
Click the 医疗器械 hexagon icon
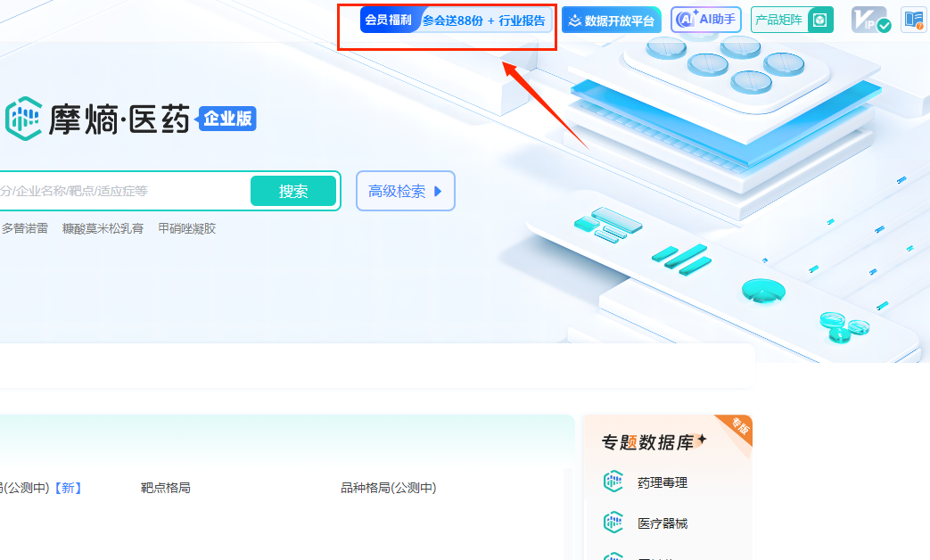click(613, 523)
